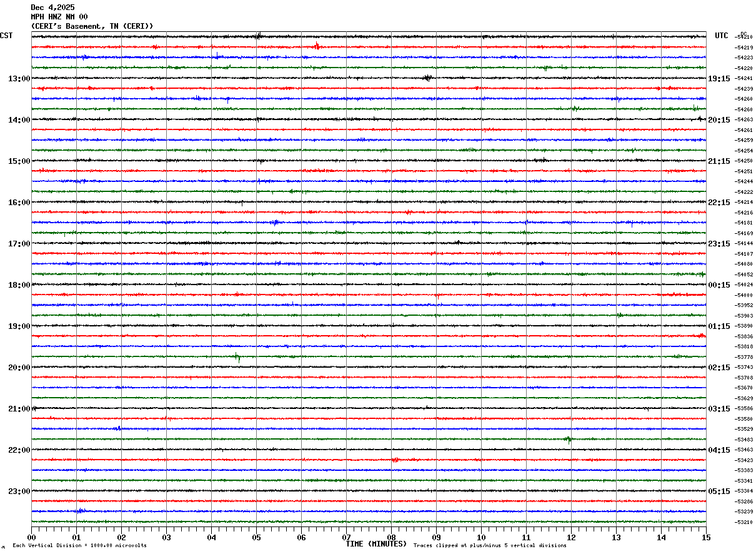Click the DC offset value -54250
This screenshot has width=756, height=554.
click(x=744, y=161)
